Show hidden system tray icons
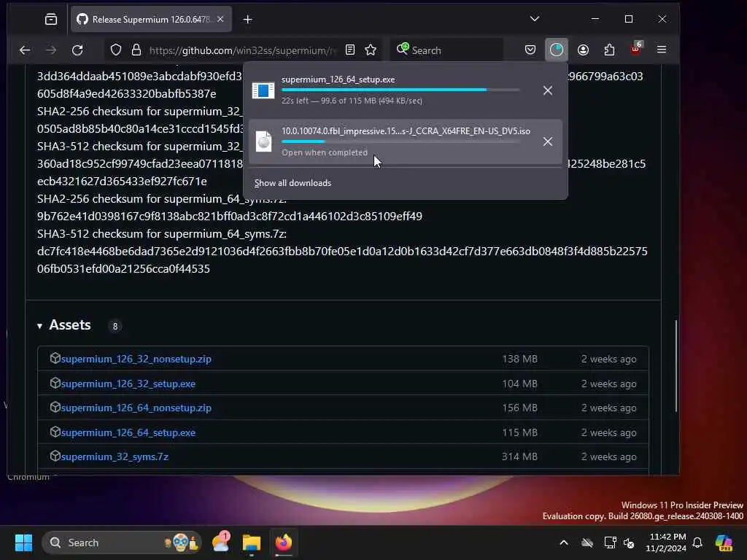 (564, 542)
